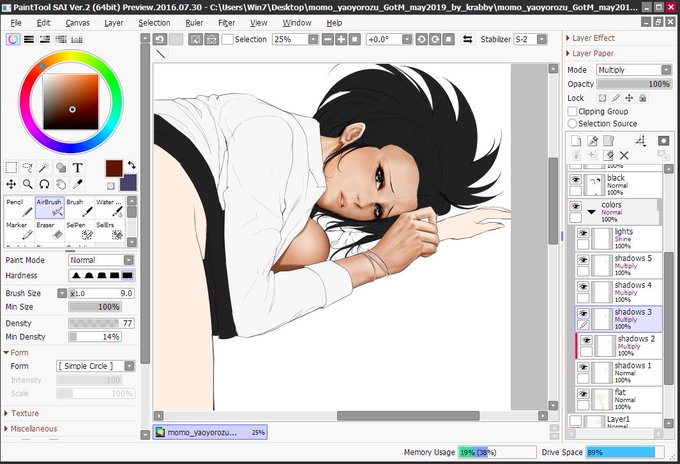Open the Canvas menu
The width and height of the screenshot is (680, 464).
pos(78,23)
